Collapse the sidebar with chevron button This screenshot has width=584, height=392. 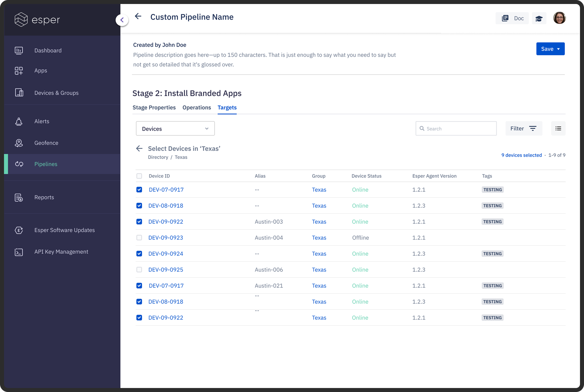click(122, 20)
